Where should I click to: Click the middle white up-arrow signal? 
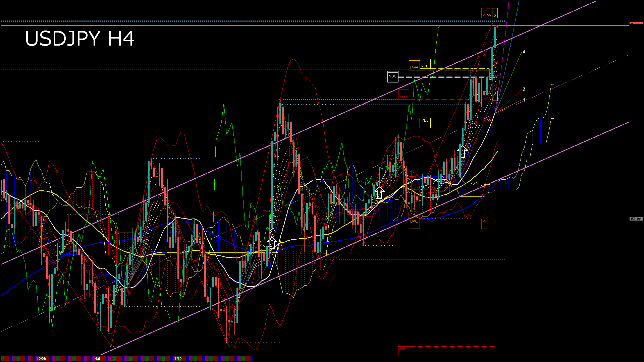(x=379, y=193)
